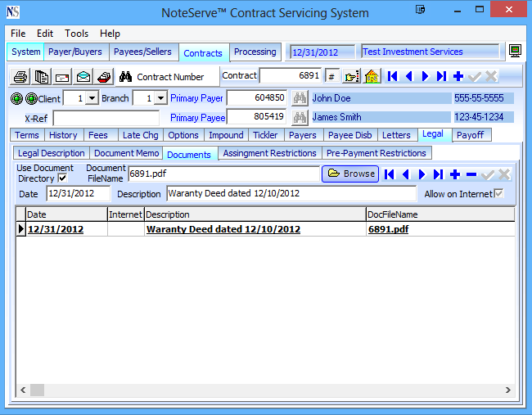Switch to the Payoff tab
Screen dimensions: 532x415
click(471, 135)
